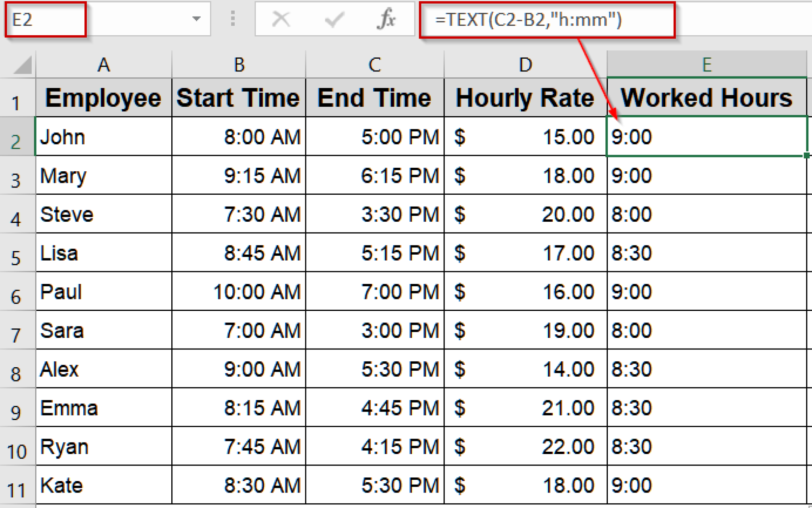Select column B header

tap(239, 64)
